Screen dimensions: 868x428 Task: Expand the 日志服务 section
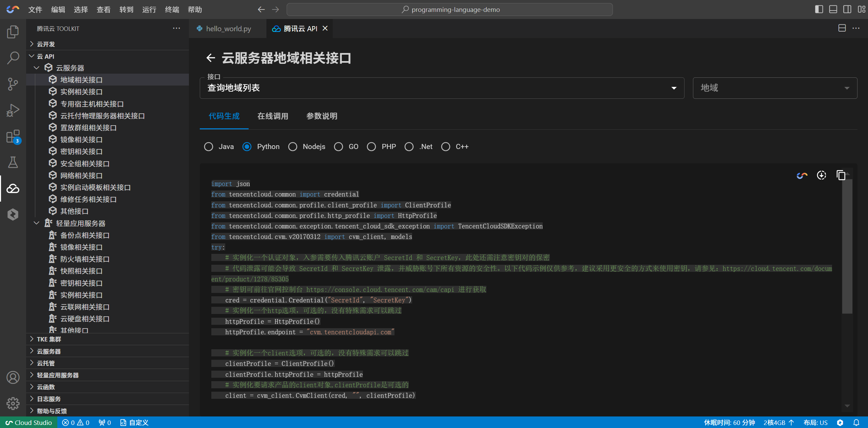[x=108, y=399]
